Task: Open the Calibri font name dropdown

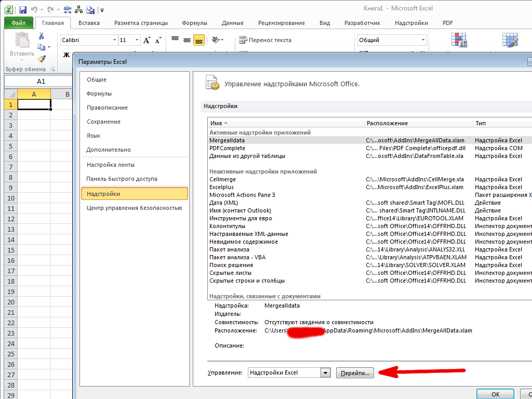Action: tap(114, 40)
